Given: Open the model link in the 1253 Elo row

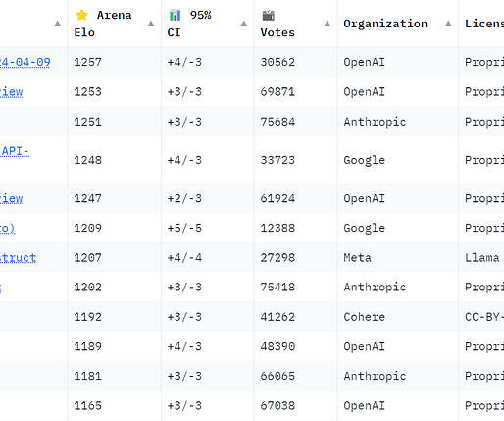Looking at the screenshot, I should pos(12,92).
